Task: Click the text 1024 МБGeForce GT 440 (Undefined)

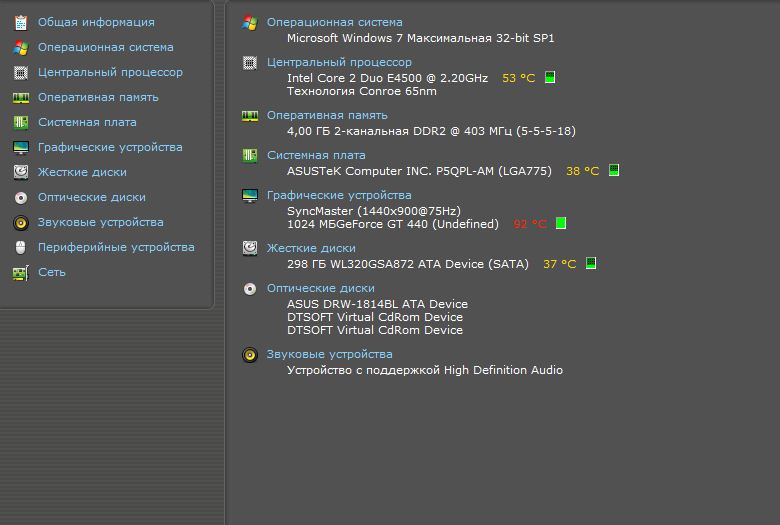Action: tap(392, 224)
